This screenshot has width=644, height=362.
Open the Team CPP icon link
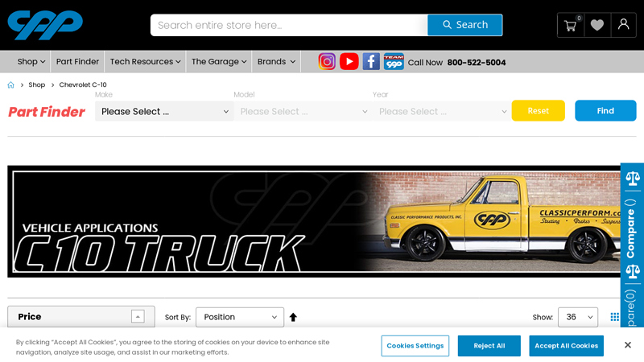point(394,62)
